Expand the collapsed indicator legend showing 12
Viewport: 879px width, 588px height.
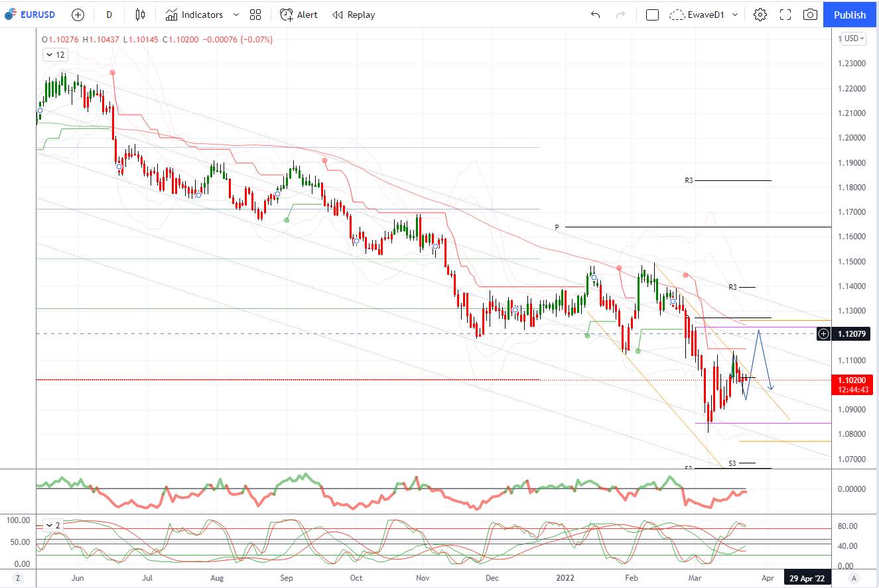(54, 55)
